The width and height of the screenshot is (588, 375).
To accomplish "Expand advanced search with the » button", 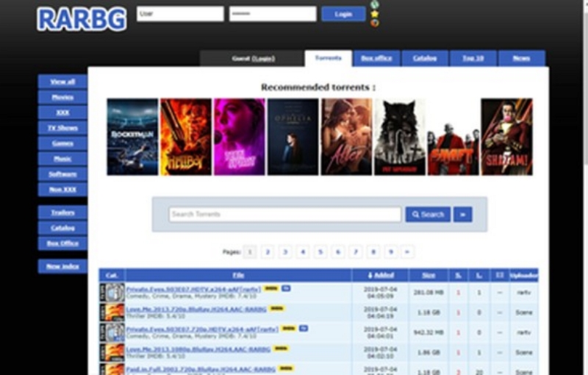I will pyautogui.click(x=463, y=215).
